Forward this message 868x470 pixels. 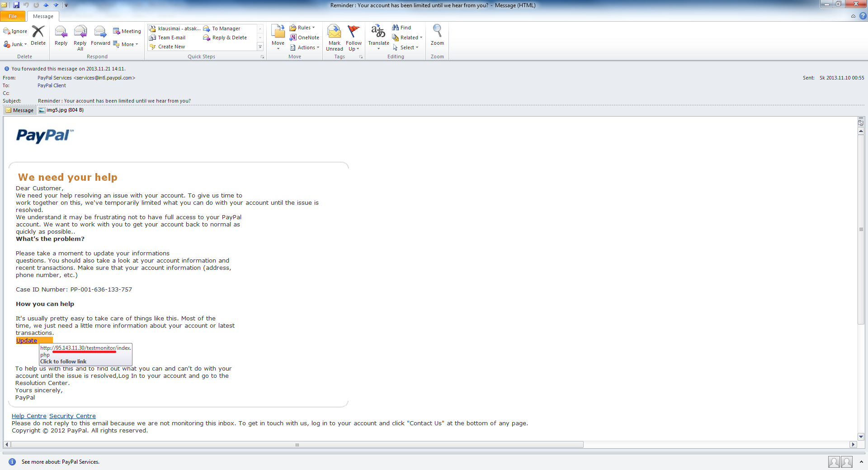tap(100, 35)
